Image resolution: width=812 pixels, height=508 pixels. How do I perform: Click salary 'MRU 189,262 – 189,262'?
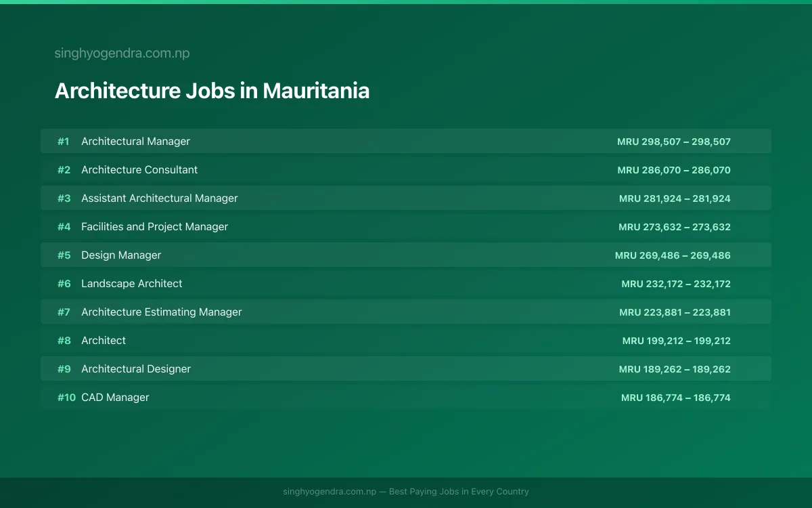coord(675,369)
